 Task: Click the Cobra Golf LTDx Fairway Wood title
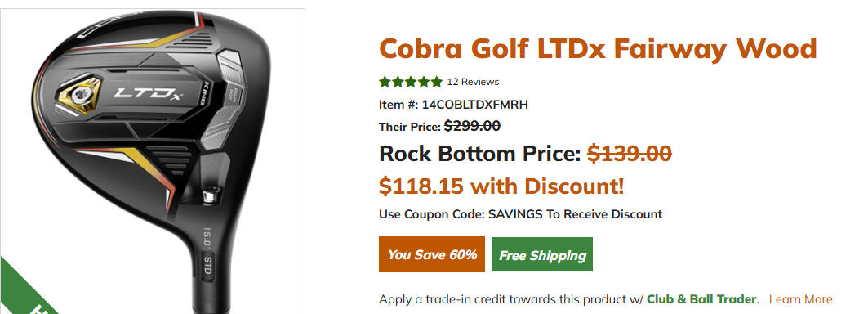(598, 49)
